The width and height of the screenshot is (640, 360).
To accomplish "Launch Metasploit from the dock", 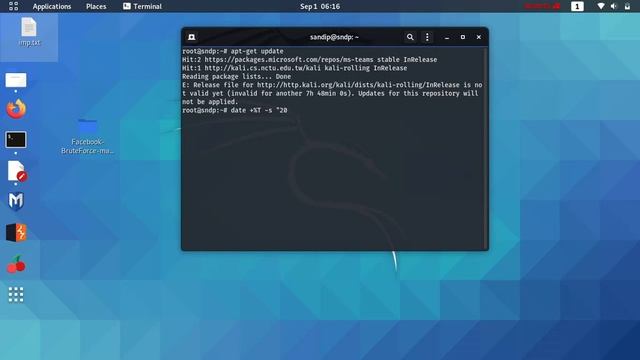I will pyautogui.click(x=16, y=201).
